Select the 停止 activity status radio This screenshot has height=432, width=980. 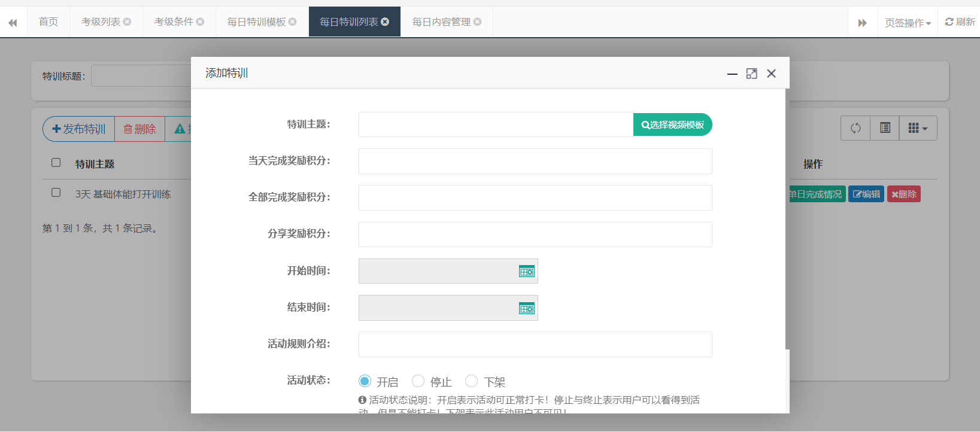[418, 381]
